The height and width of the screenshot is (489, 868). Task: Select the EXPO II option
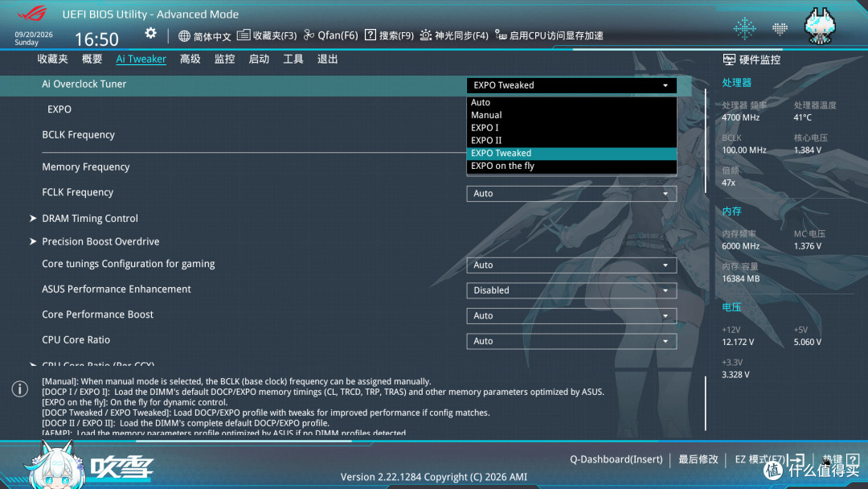[x=571, y=141]
